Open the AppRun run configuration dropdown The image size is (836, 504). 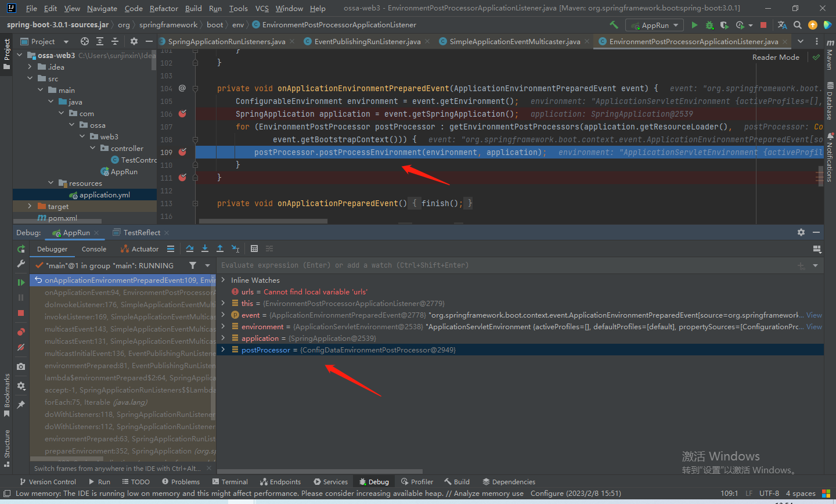653,25
